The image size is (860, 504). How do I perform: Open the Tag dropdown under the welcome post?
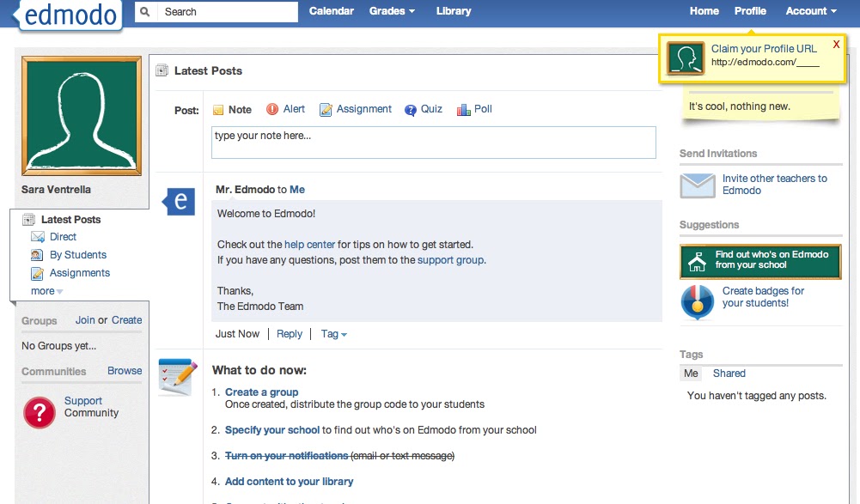tap(333, 334)
